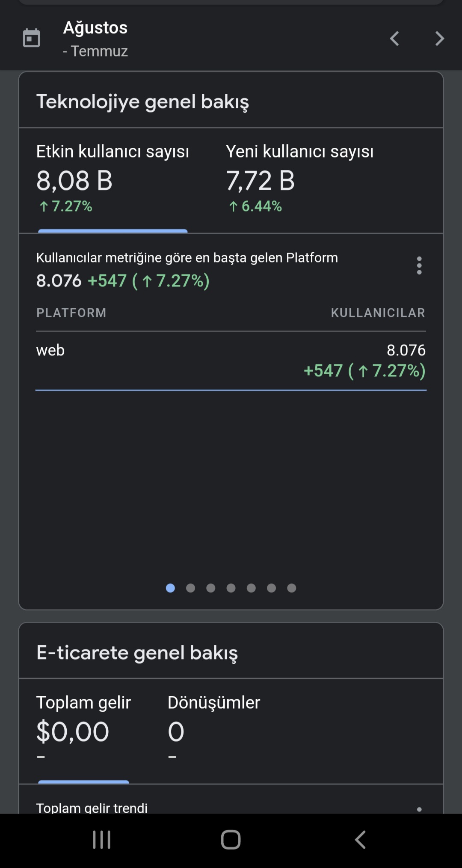Tap Android back navigation button

tap(360, 840)
